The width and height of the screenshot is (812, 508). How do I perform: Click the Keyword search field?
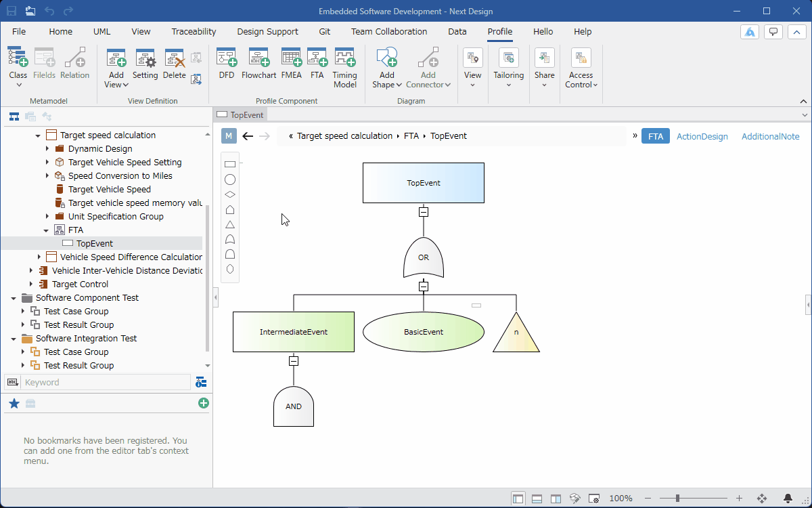point(106,382)
